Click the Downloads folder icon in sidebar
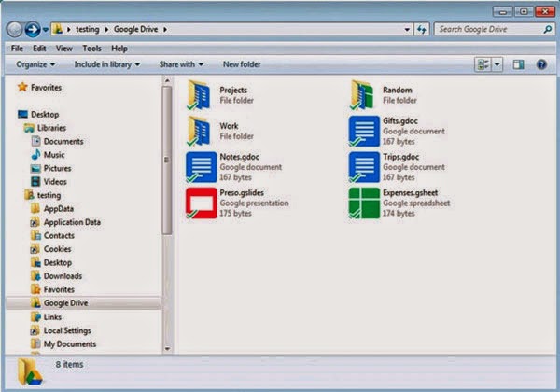 point(35,275)
